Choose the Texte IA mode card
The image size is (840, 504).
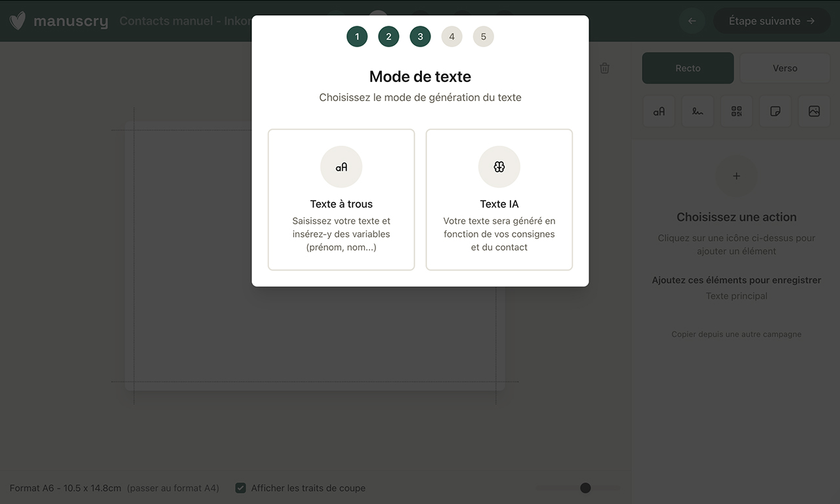coord(499,199)
